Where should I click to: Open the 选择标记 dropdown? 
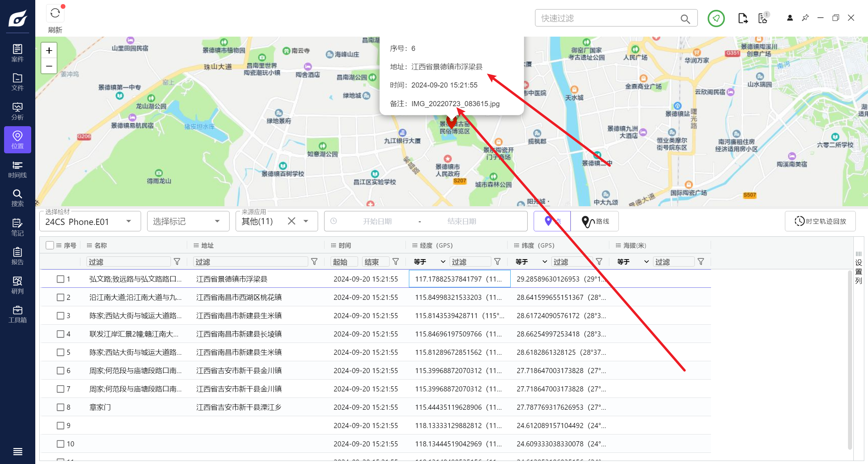pyautogui.click(x=217, y=221)
